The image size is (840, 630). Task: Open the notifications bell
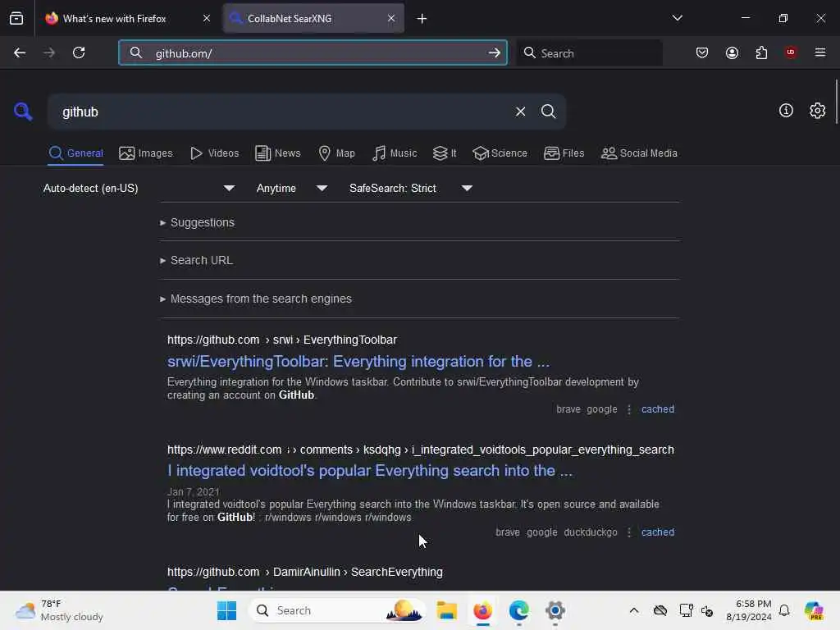point(784,610)
